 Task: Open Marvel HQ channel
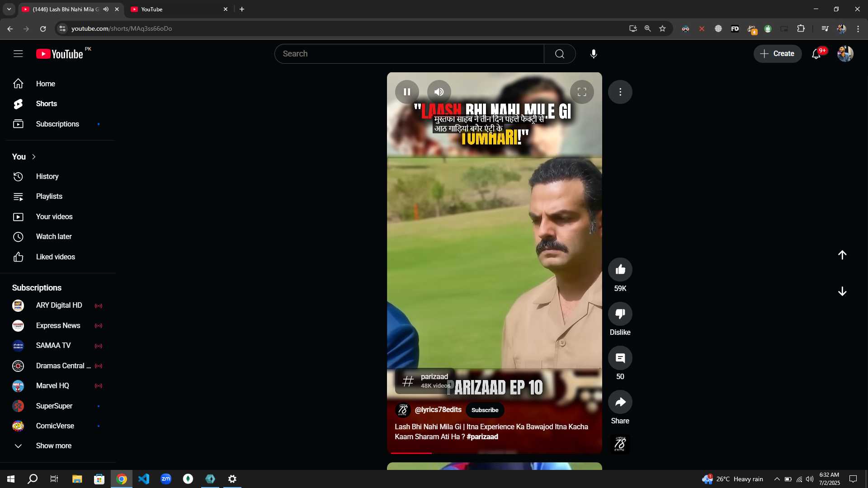58,386
